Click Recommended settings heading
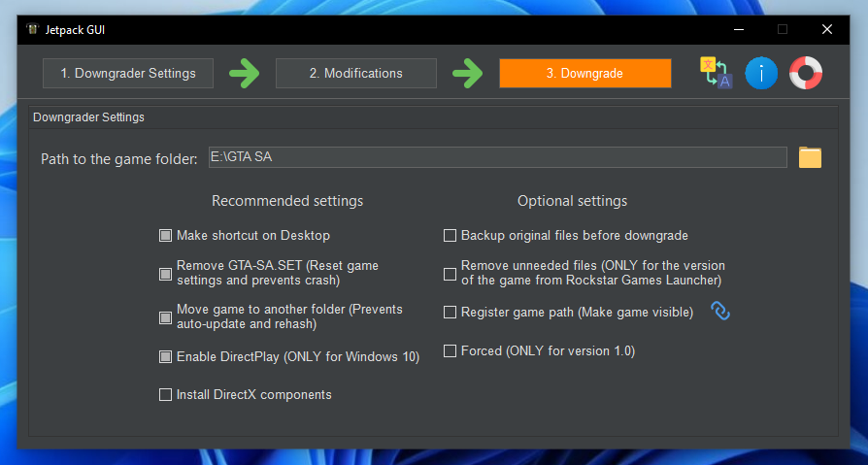This screenshot has height=465, width=868. 287,200
